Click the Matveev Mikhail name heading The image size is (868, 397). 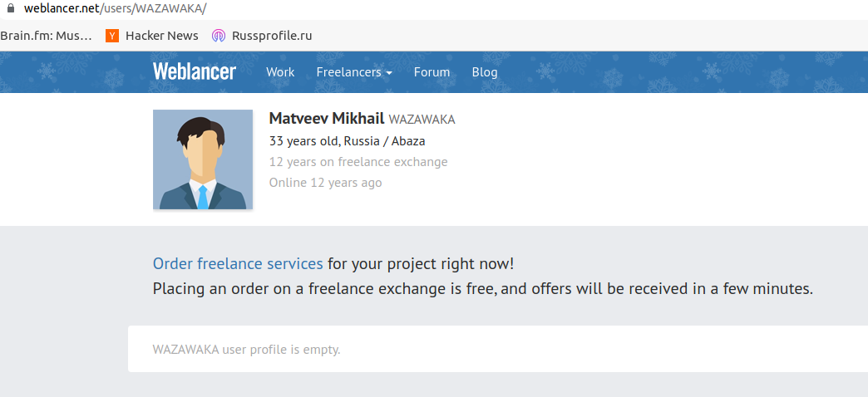[x=327, y=118]
